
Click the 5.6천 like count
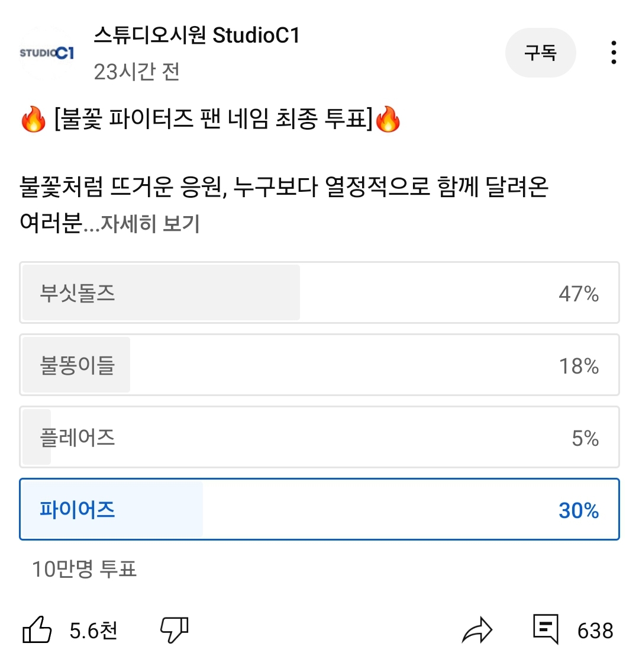pos(93,631)
